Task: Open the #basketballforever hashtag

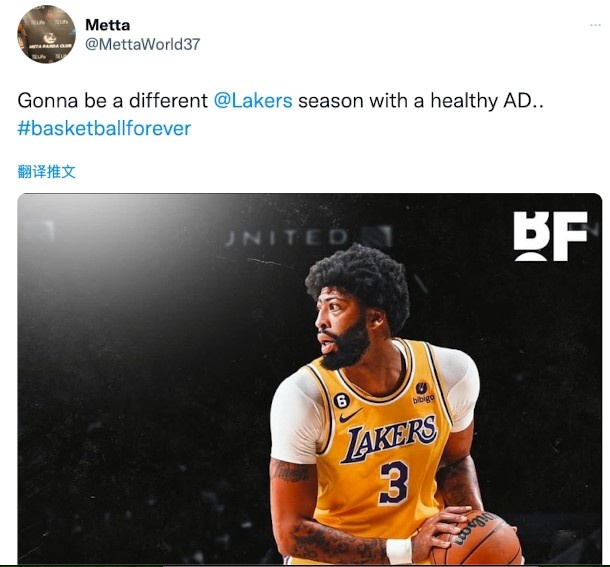Action: (x=104, y=128)
